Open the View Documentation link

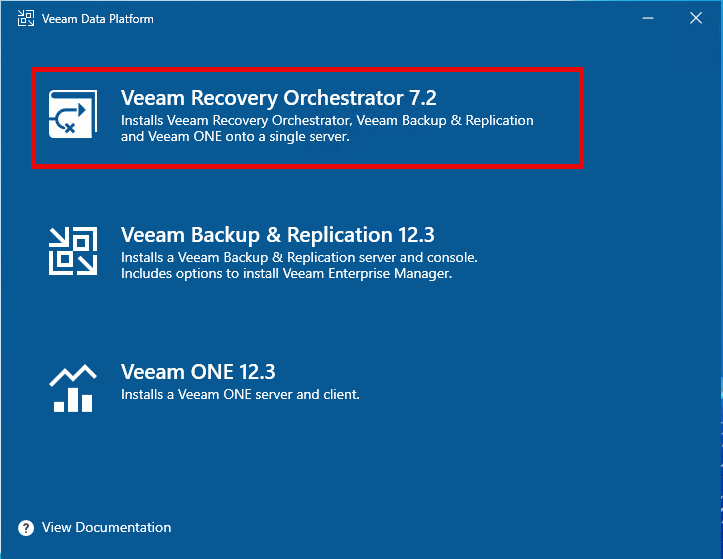(106, 528)
